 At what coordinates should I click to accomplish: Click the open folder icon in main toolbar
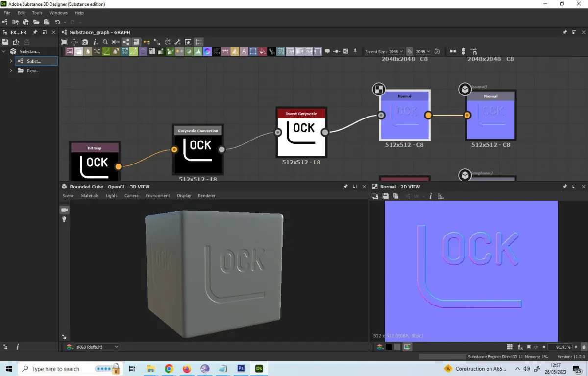click(36, 22)
